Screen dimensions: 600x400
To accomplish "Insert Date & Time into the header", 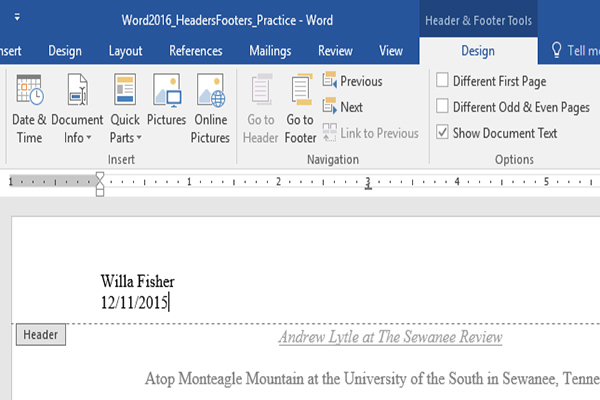I will tap(29, 109).
